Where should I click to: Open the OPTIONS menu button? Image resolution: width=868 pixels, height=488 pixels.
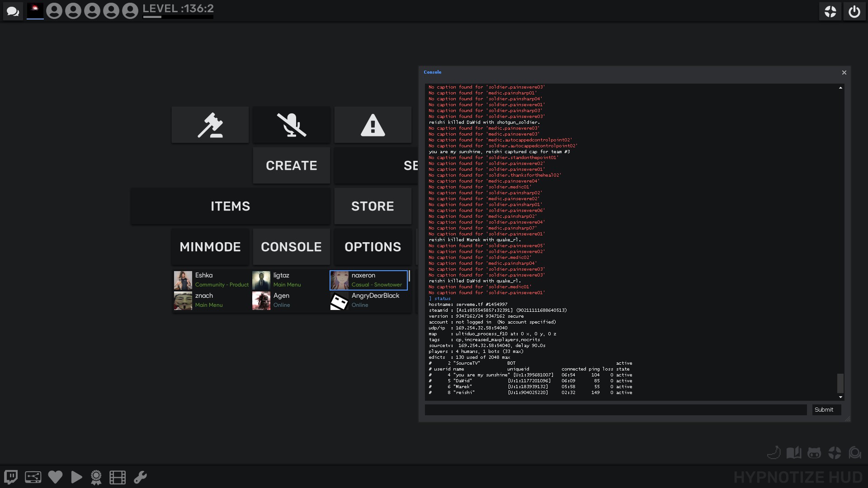[x=373, y=247]
